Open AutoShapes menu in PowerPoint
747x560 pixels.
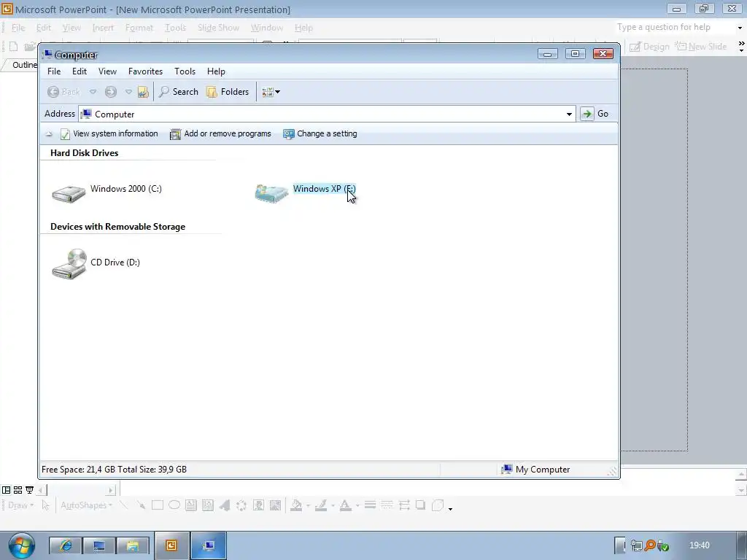[x=86, y=505]
